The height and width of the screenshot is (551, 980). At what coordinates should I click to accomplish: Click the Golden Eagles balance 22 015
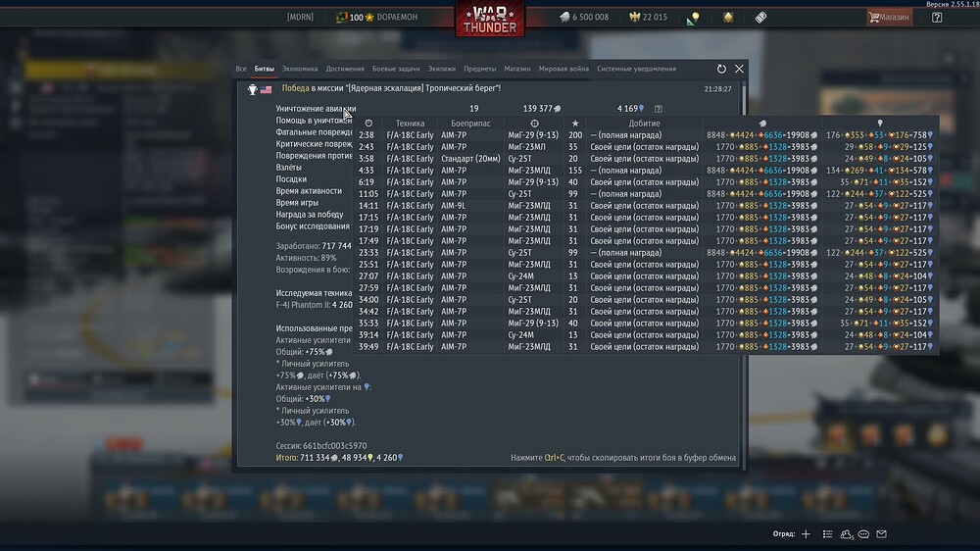[x=647, y=17]
